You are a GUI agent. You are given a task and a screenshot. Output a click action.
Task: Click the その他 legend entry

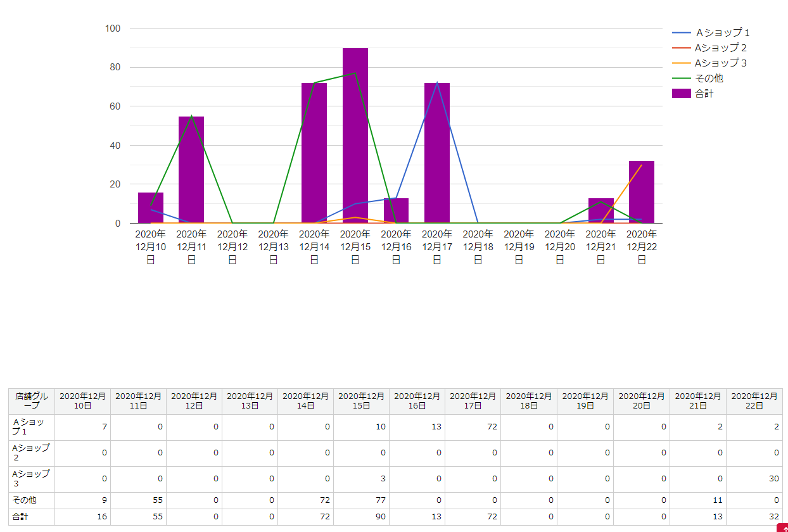697,79
